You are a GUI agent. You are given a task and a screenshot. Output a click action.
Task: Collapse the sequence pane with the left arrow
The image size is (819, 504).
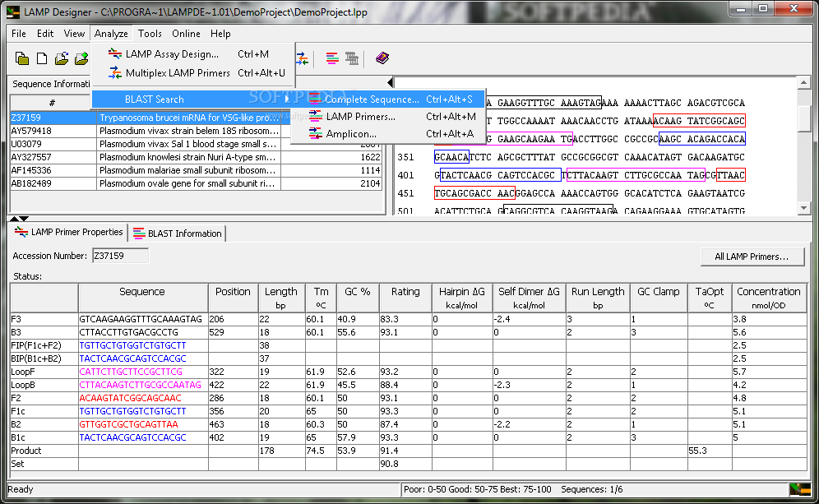[390, 82]
